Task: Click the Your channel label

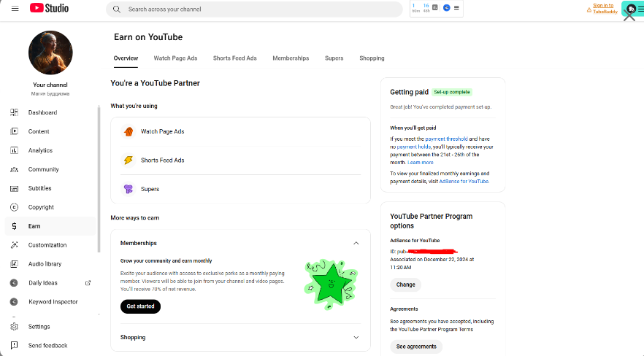Action: coord(50,85)
